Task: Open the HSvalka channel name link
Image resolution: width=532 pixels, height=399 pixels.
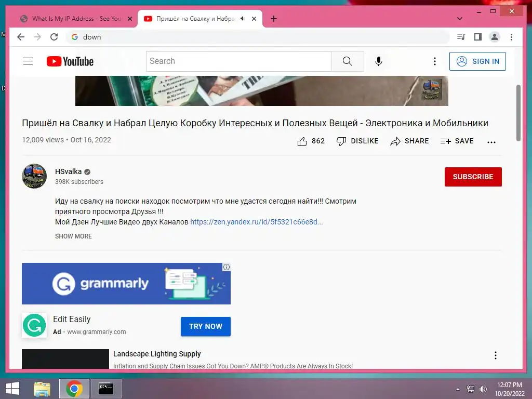Action: [69, 171]
